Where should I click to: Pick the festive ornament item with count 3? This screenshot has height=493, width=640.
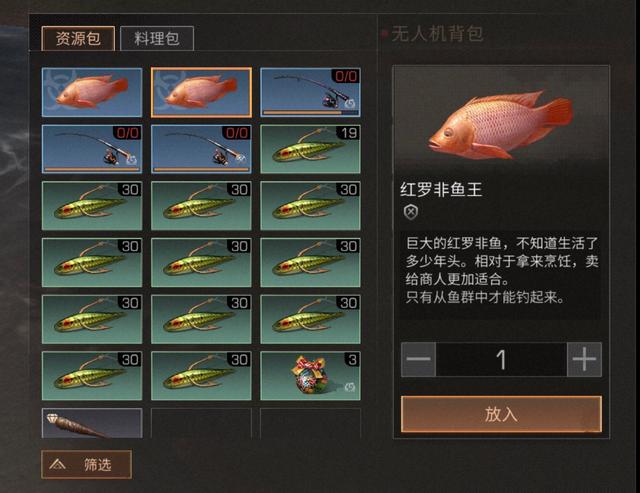[310, 375]
